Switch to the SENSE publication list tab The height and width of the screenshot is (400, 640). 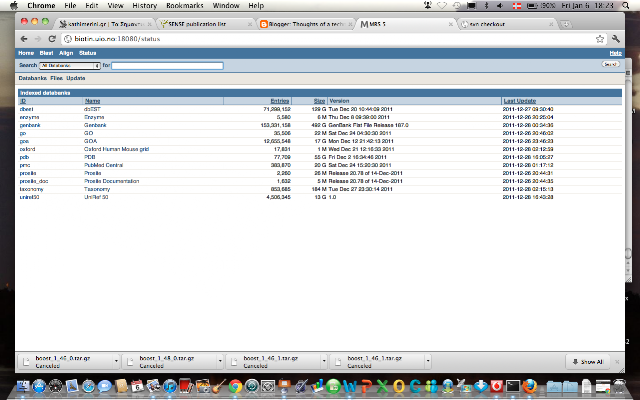point(205,24)
